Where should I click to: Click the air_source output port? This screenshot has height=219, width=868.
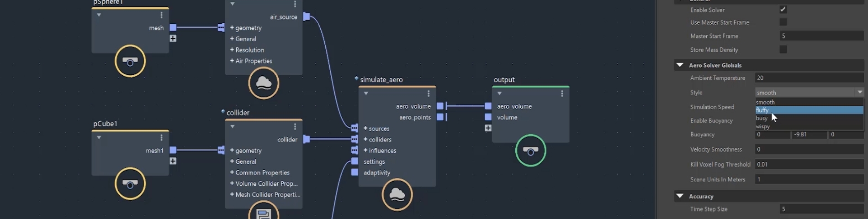307,17
